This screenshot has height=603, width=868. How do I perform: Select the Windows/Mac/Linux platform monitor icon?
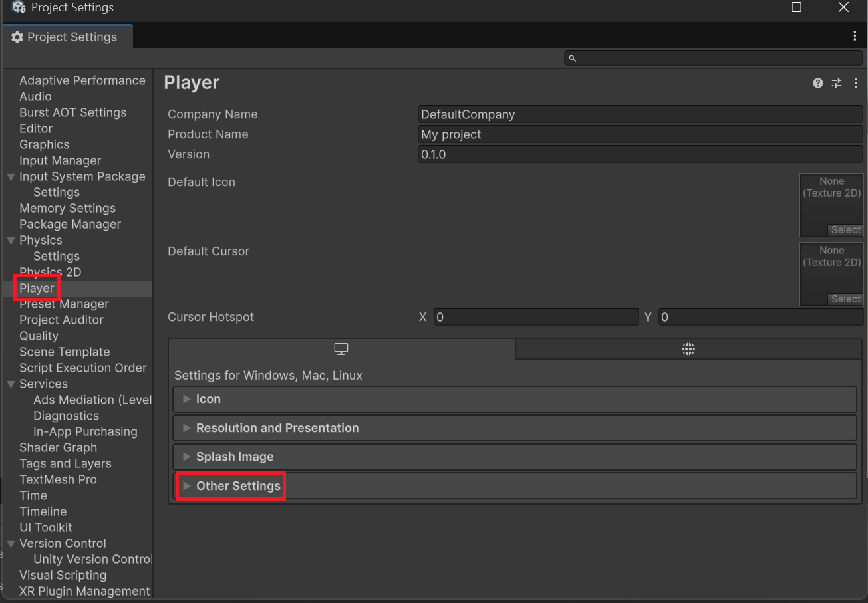341,348
